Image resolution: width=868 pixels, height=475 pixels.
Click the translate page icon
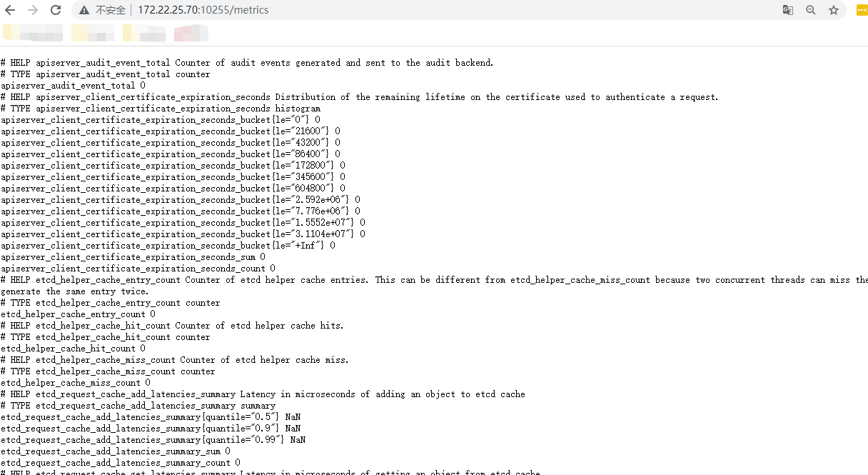(x=788, y=10)
